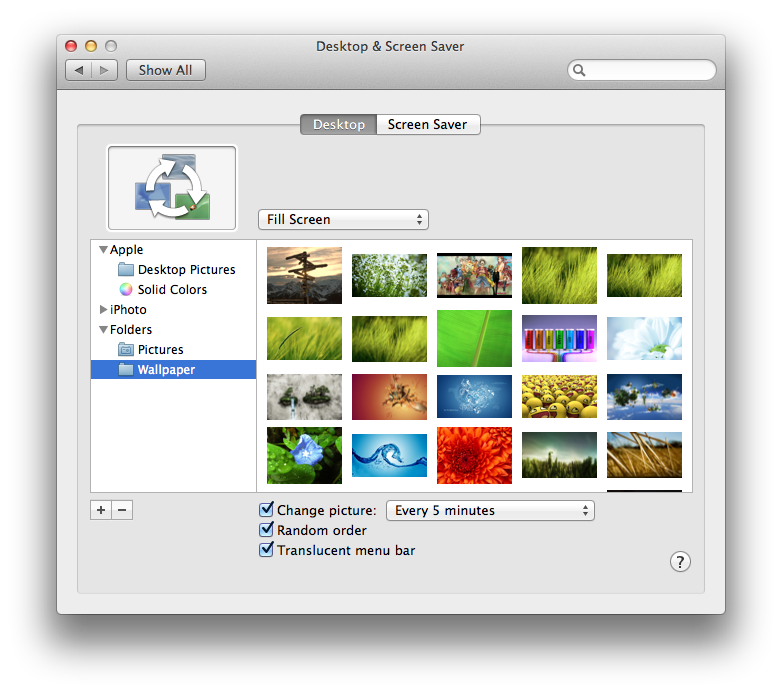The image size is (782, 693).
Task: Select the grass with curved blade wallpaper
Action: [x=304, y=339]
